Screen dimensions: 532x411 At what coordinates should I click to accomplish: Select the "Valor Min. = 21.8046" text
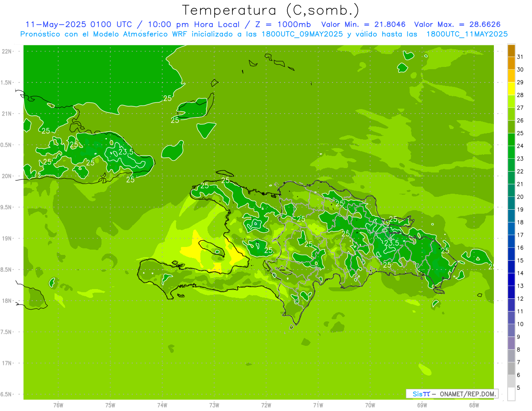point(363,24)
